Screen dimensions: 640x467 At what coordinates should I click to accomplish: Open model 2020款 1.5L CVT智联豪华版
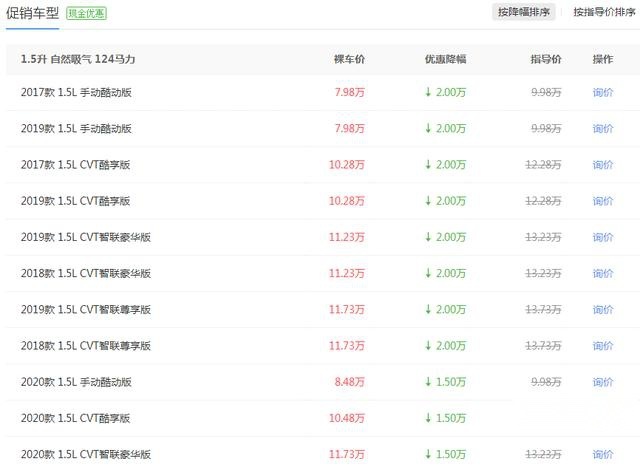tap(86, 454)
